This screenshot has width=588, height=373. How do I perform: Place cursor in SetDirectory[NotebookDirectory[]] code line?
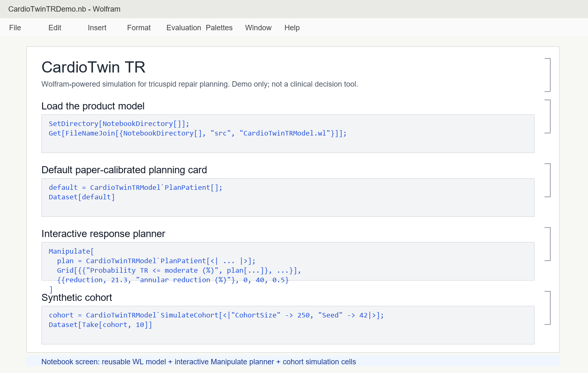[x=119, y=124]
